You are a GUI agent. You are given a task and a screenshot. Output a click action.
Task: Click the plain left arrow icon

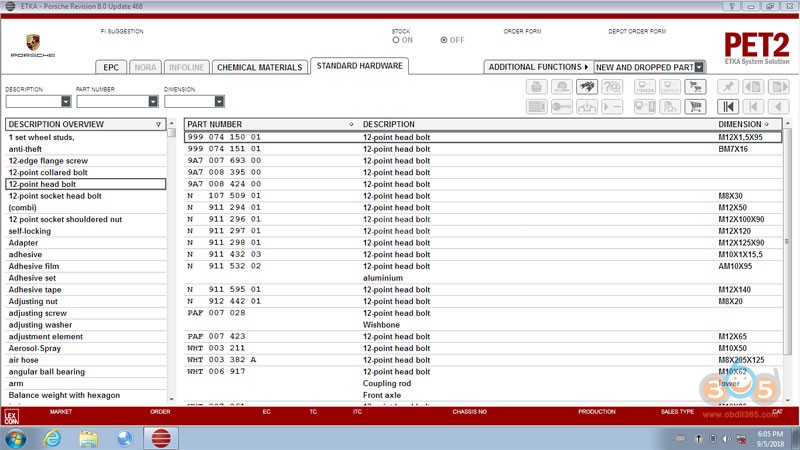coord(779,107)
